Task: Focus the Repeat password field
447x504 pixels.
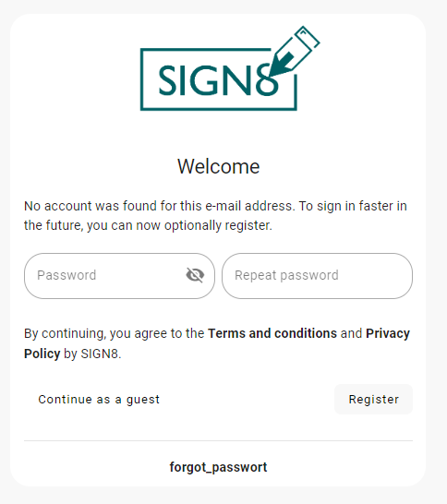Action: pos(317,276)
